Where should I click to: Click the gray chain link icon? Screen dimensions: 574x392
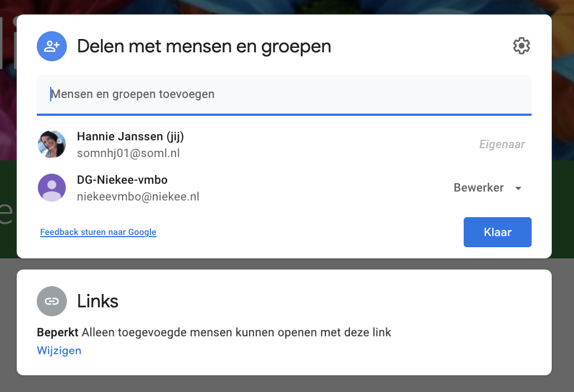pos(52,301)
